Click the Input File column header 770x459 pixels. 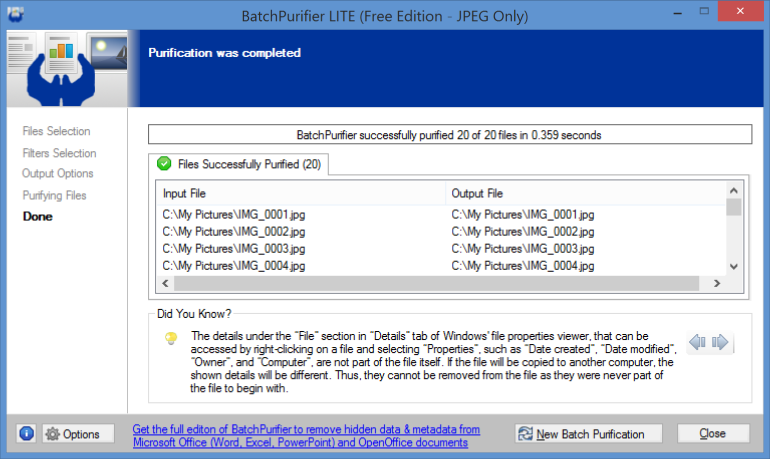tap(301, 193)
